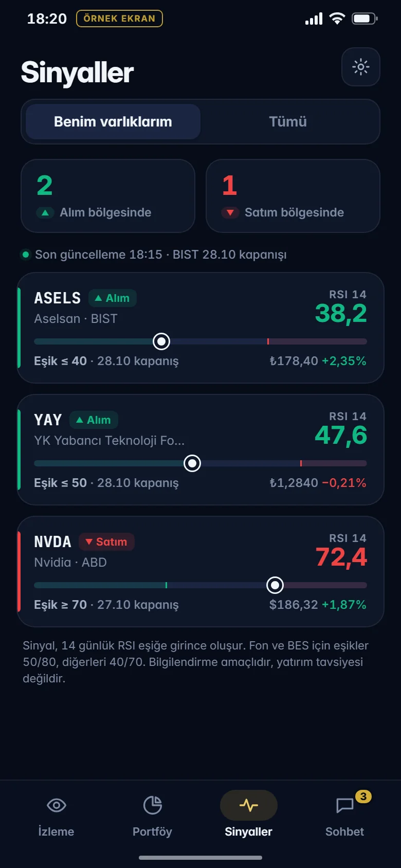This screenshot has width=401, height=868.
Task: Open the NVDA Nvidia signal card
Action: (x=200, y=572)
